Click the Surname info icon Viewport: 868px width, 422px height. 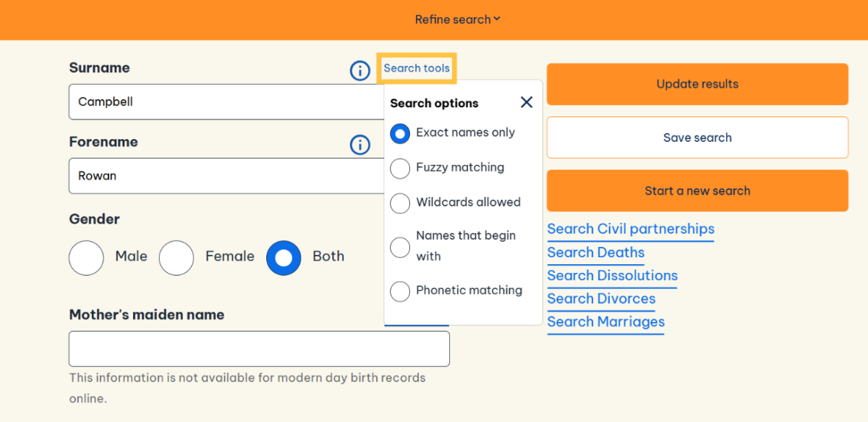pos(359,70)
